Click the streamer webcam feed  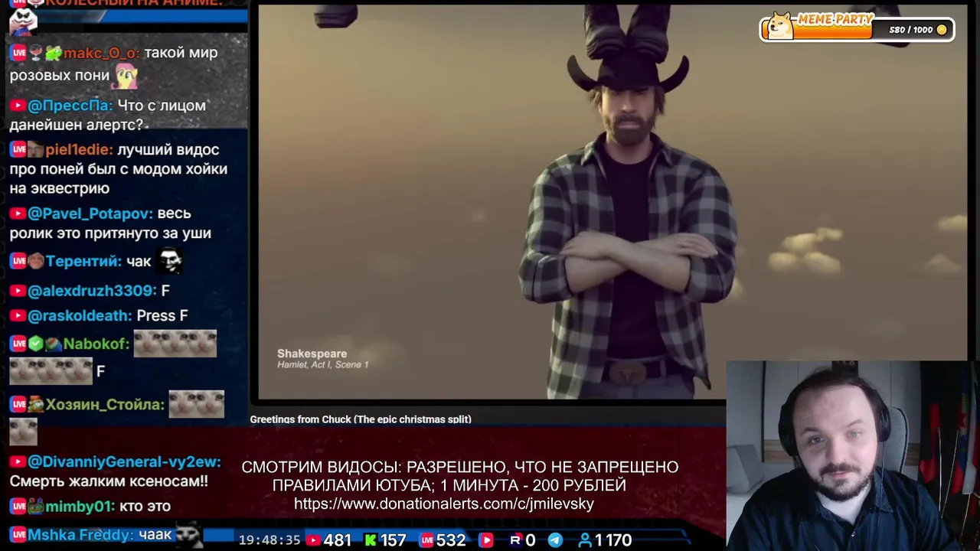pos(853,456)
